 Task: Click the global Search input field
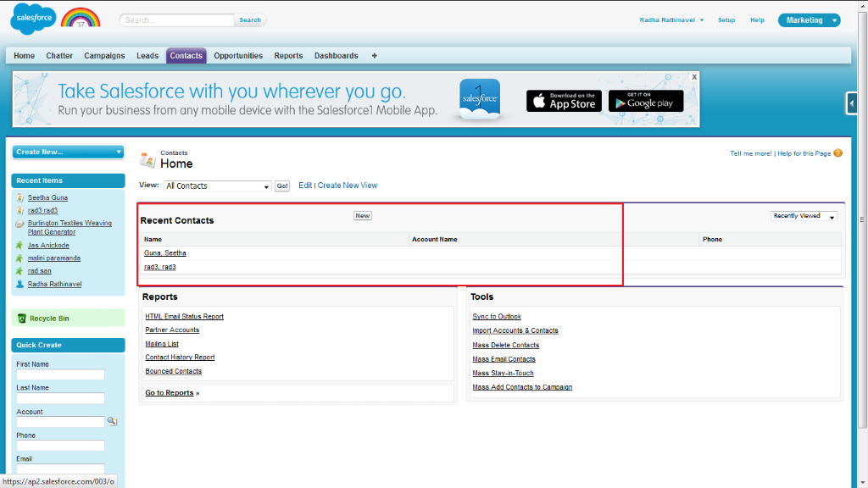pyautogui.click(x=177, y=20)
